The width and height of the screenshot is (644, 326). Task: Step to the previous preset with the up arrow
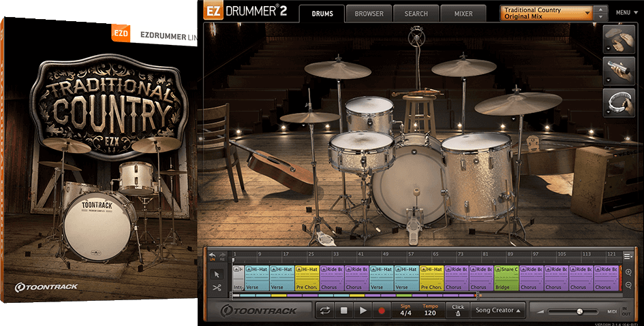tap(601, 10)
